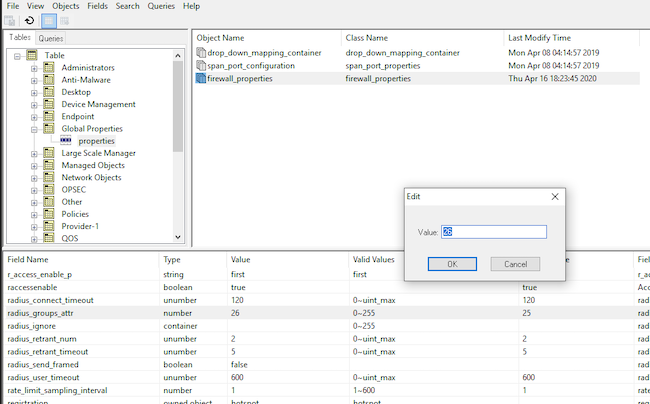Click the root Table icon in the tree
This screenshot has width=650, height=404.
coord(32,55)
